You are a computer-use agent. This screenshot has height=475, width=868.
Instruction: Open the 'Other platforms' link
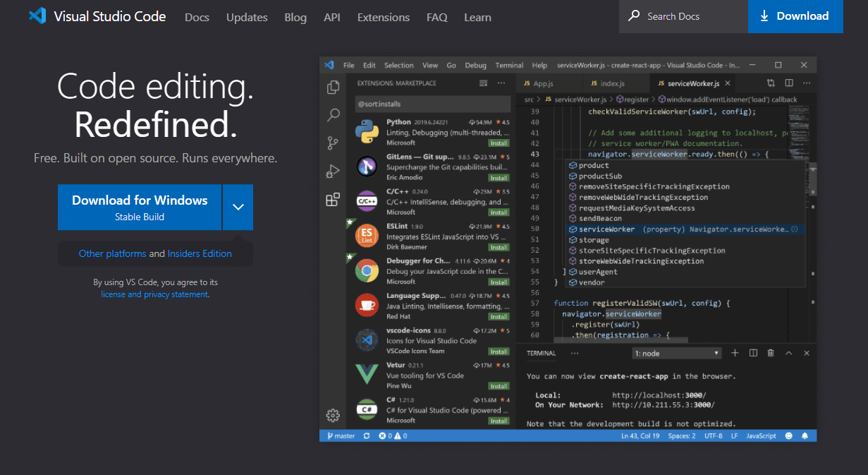click(112, 253)
